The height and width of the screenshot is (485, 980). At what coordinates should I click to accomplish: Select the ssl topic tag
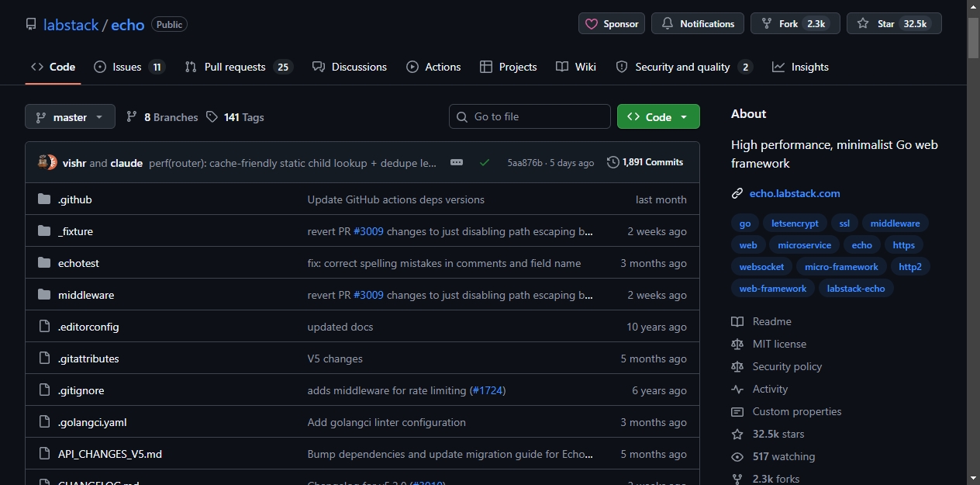[845, 223]
